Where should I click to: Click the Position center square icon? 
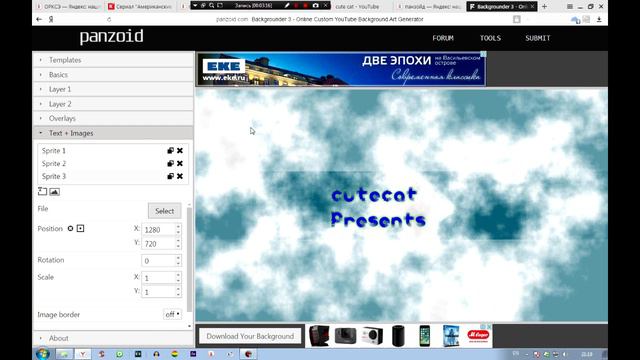(80, 229)
